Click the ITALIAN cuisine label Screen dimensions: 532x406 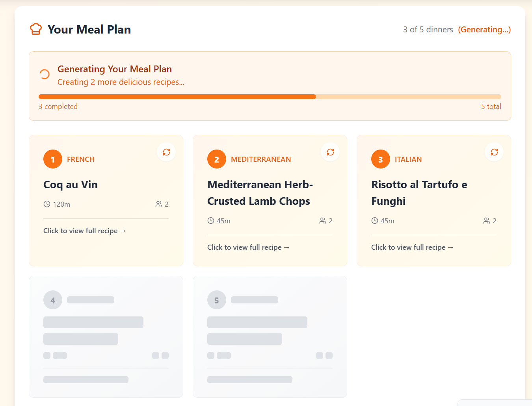tap(408, 159)
